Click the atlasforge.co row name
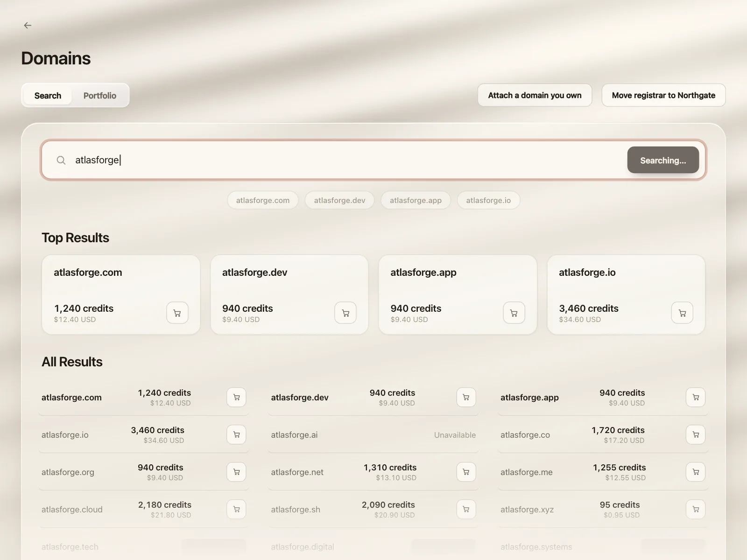The width and height of the screenshot is (747, 560). (x=525, y=435)
